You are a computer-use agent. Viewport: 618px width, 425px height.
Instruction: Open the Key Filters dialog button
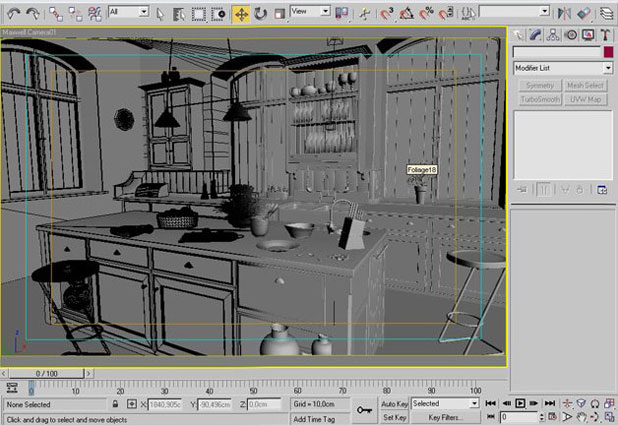click(x=445, y=417)
